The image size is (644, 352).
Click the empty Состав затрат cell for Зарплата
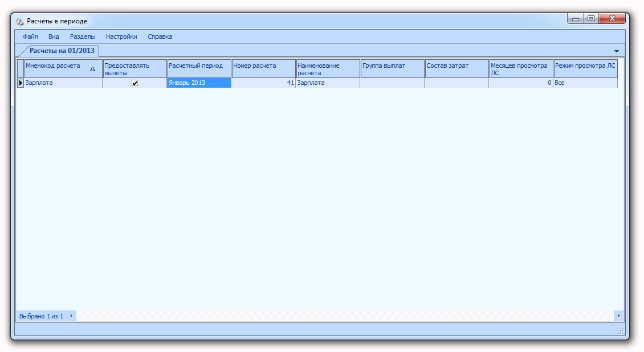tap(456, 83)
